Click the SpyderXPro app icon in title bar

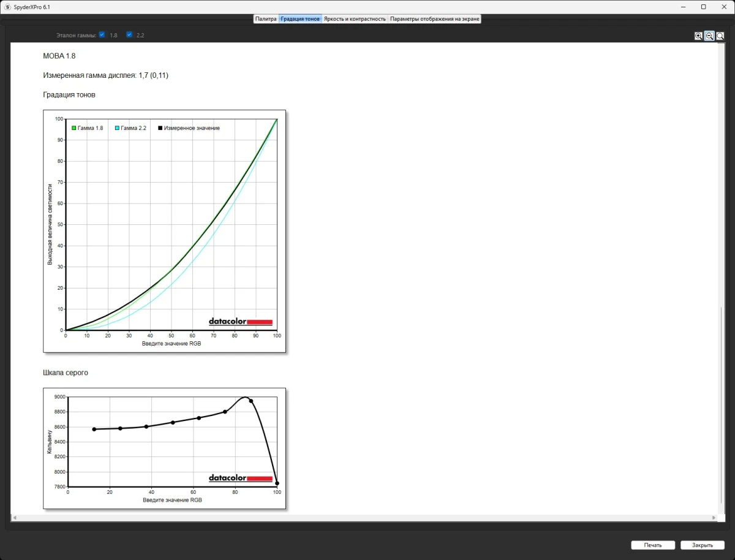(x=7, y=7)
